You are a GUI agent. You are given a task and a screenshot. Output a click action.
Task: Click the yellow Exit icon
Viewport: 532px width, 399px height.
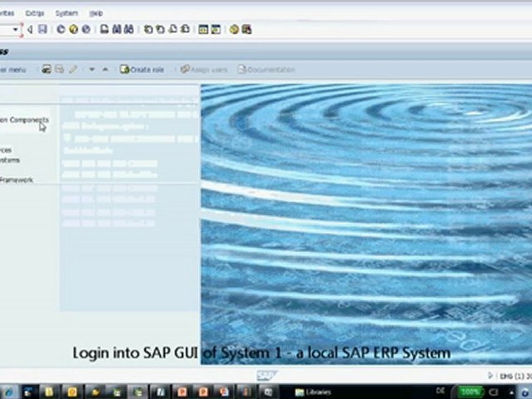click(73, 29)
